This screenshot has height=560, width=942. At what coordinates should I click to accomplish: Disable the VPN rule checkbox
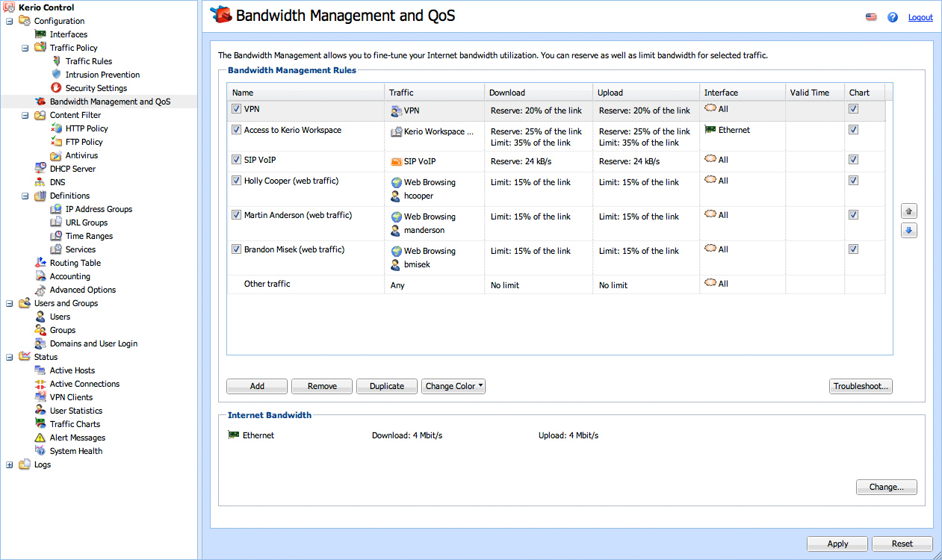coord(236,109)
